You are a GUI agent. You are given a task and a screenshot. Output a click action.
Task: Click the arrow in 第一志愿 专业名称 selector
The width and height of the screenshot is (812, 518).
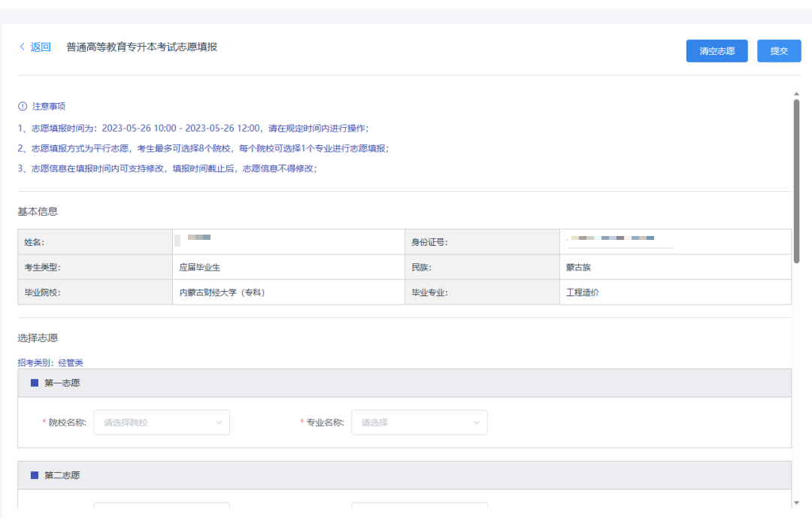477,423
